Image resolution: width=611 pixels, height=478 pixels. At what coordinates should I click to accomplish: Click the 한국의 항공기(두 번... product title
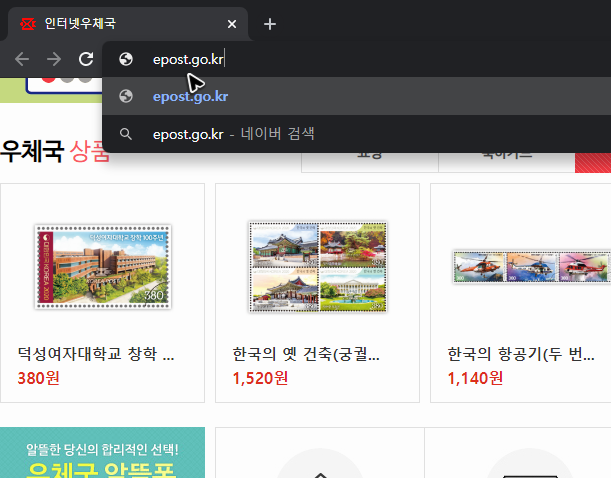(x=521, y=354)
